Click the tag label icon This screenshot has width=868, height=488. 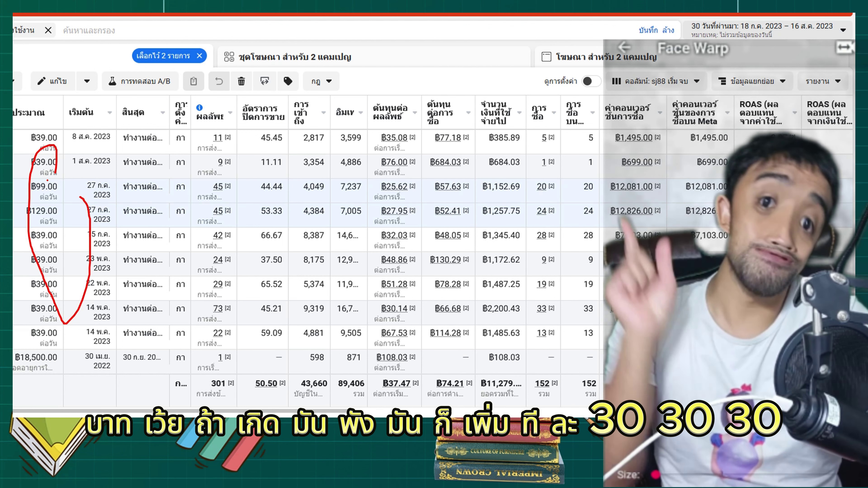(x=288, y=81)
